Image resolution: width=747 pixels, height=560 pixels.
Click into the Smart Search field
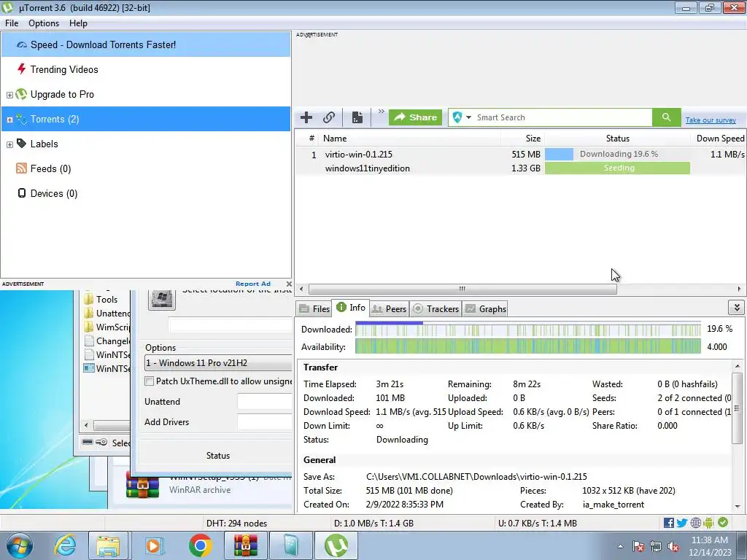tap(562, 117)
